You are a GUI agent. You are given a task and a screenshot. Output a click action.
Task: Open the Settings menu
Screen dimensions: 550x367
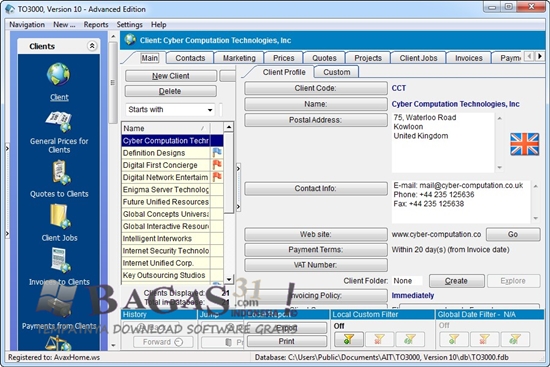click(x=129, y=25)
